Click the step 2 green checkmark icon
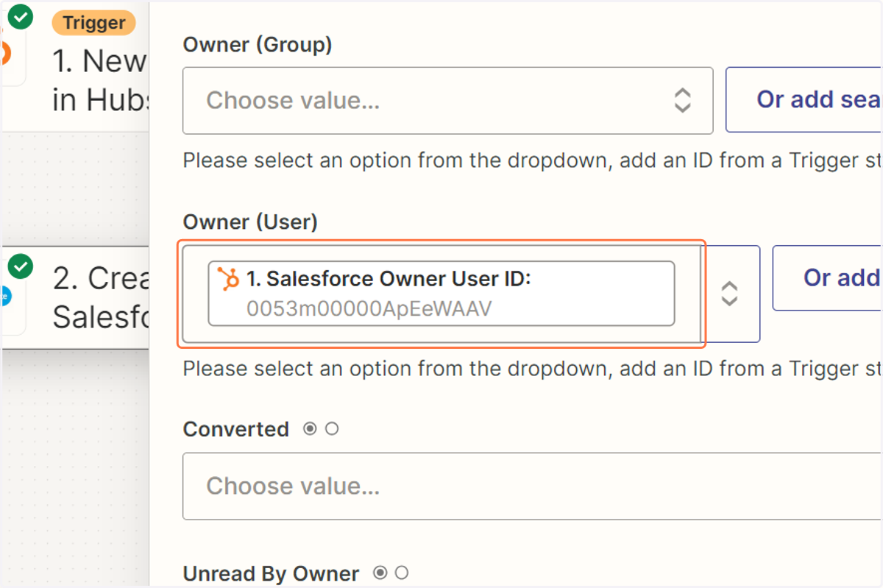The width and height of the screenshot is (883, 588). (20, 266)
